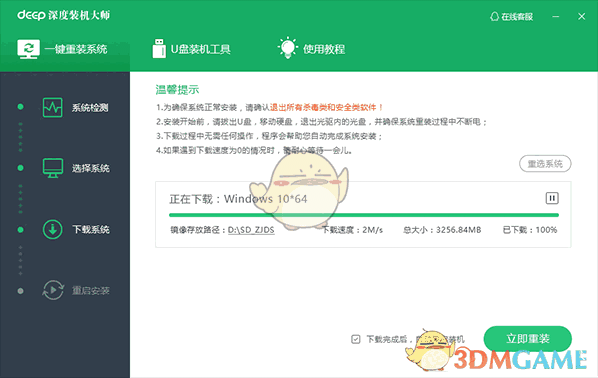Click the deep 深度装机大师 logo
The width and height of the screenshot is (598, 378).
pos(64,15)
